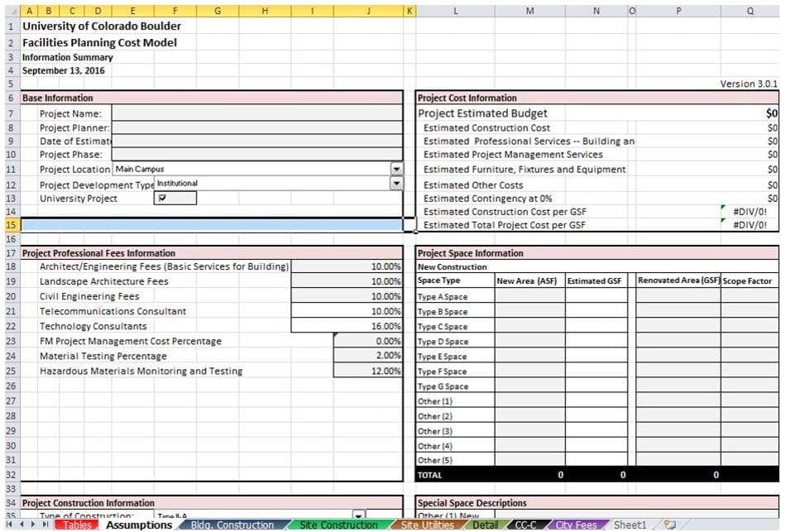Open the City Fees sheet tab
Image resolution: width=786 pixels, height=532 pixels.
pyautogui.click(x=576, y=525)
